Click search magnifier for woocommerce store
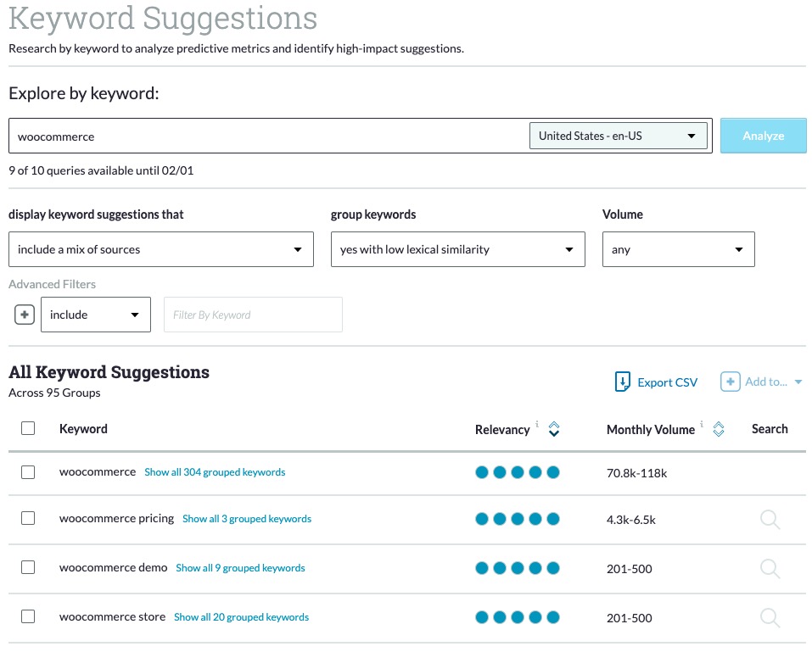The height and width of the screenshot is (652, 812). (770, 617)
